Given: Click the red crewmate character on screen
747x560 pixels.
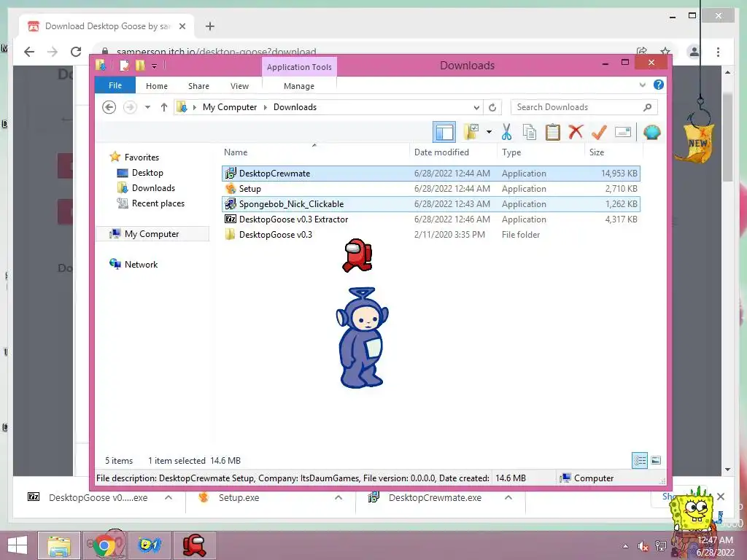Looking at the screenshot, I should (x=357, y=256).
